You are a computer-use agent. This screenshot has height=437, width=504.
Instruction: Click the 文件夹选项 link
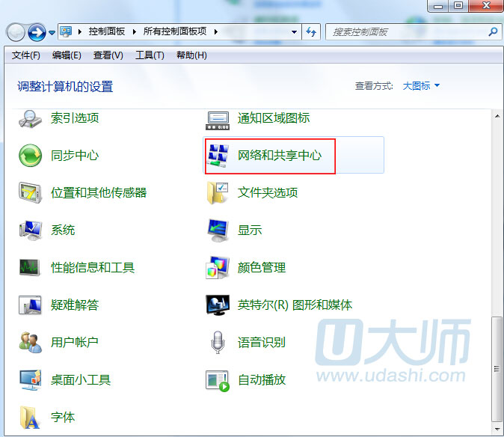[268, 192]
